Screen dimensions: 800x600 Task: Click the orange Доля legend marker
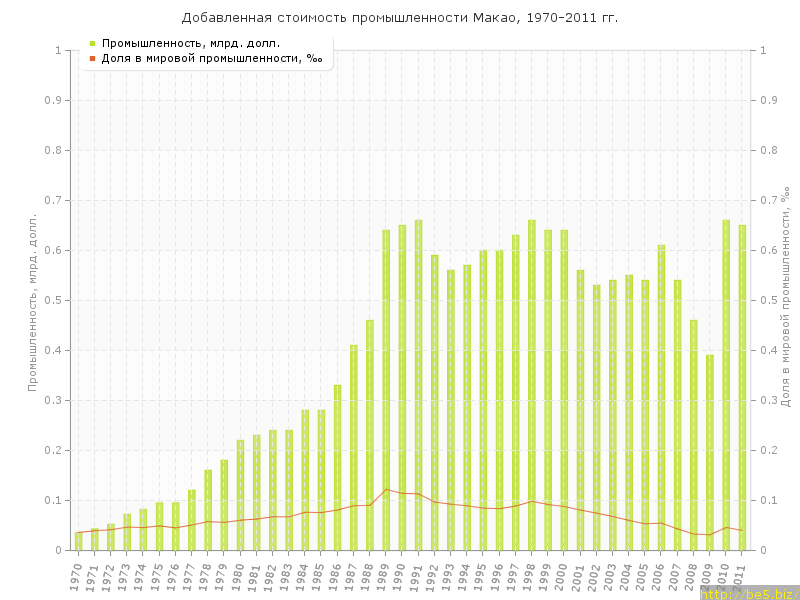tap(92, 58)
